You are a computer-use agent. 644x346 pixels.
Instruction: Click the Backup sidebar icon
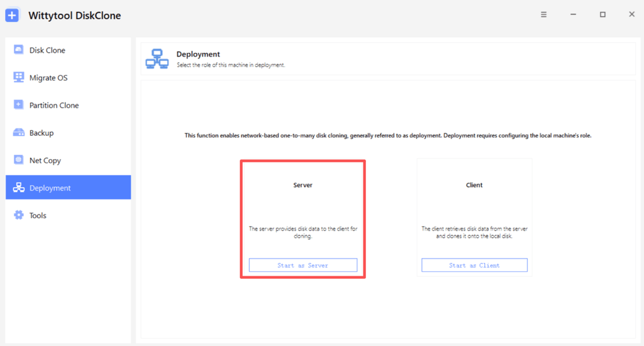(x=18, y=132)
